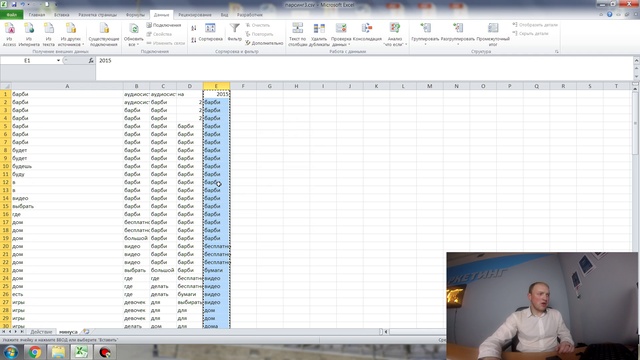
Task: Sort descending Z to A icon
Action: coord(194,40)
